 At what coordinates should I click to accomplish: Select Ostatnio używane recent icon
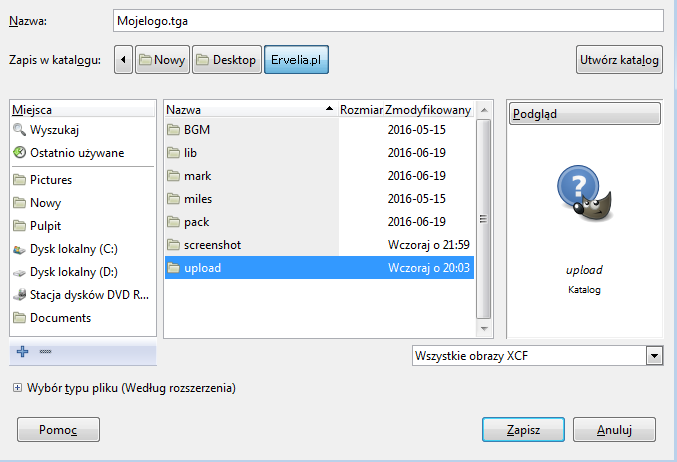coord(20,153)
